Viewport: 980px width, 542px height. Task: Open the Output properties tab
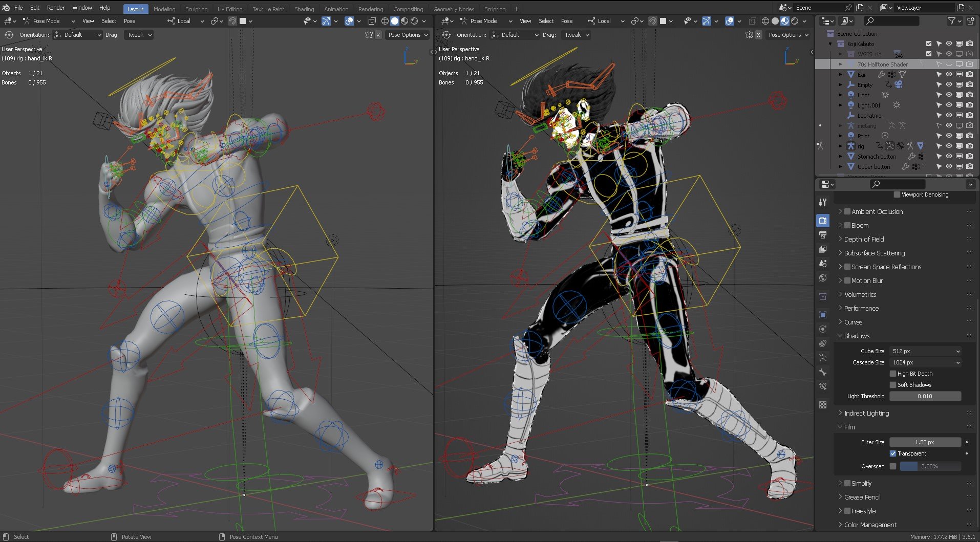pos(823,235)
